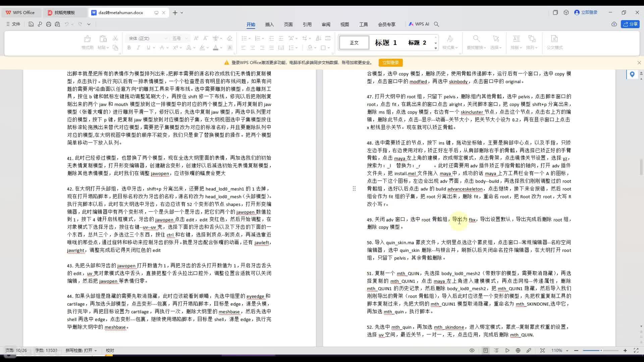Screen dimensions: 644x362
Task: Open the Select (选择) dropdown
Action: pyautogui.click(x=496, y=48)
